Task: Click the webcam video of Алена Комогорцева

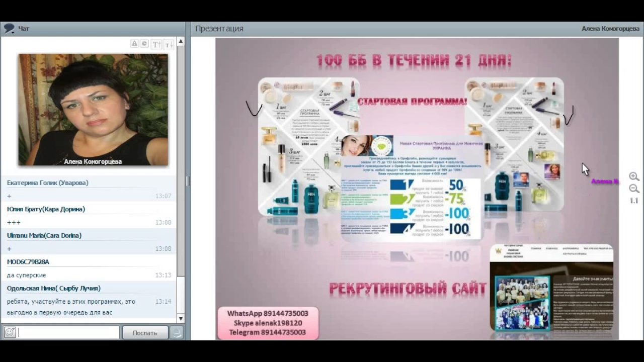Action: point(93,110)
